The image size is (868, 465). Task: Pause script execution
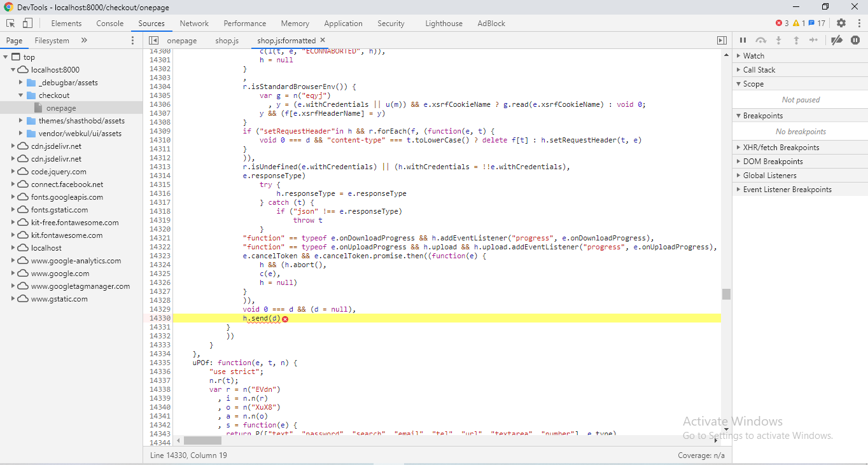point(743,40)
